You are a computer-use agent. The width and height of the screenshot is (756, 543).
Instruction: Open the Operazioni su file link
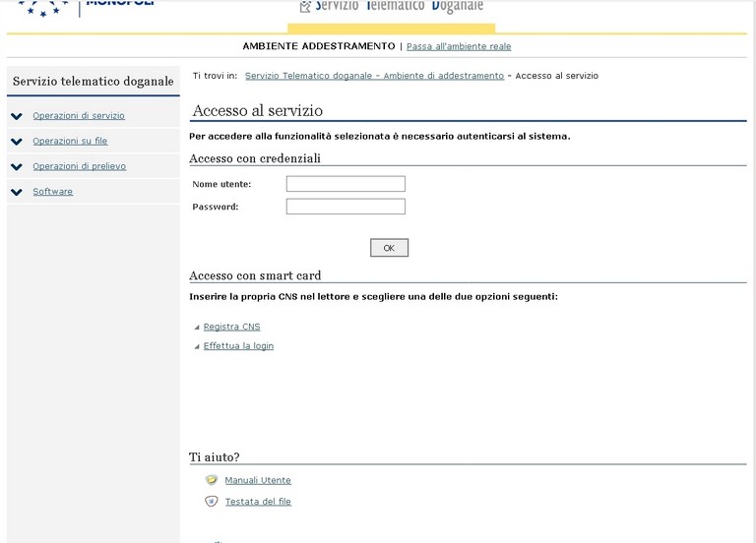(70, 141)
